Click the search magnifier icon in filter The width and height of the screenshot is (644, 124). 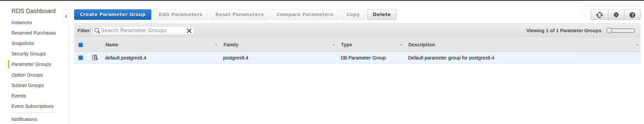coord(97,31)
